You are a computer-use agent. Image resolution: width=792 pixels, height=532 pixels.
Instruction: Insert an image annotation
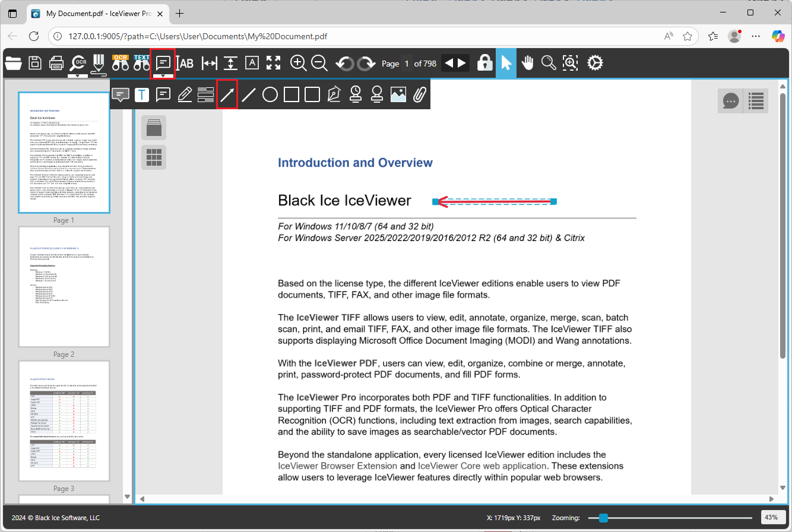pyautogui.click(x=398, y=94)
